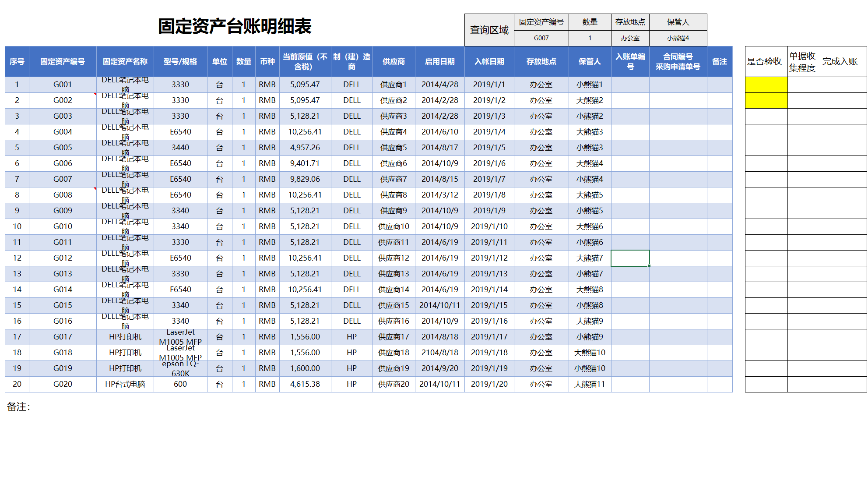Click the 单据收集程度 header cell
Viewport: 868px width, 477px height.
(804, 61)
